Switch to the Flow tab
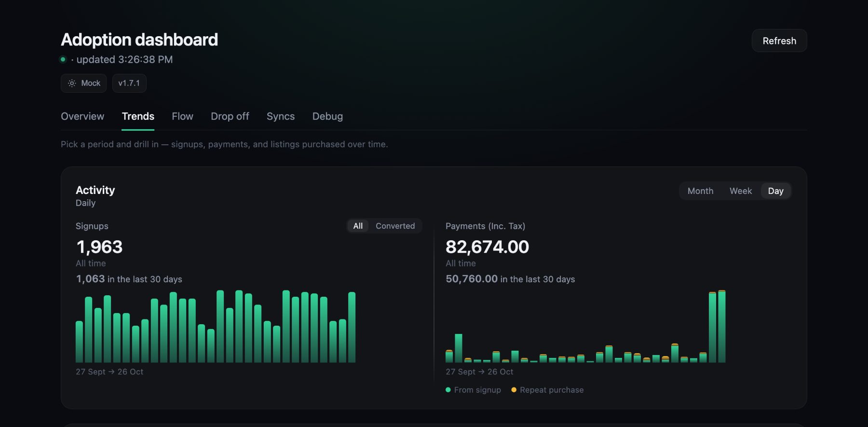The width and height of the screenshot is (868, 427). click(182, 116)
